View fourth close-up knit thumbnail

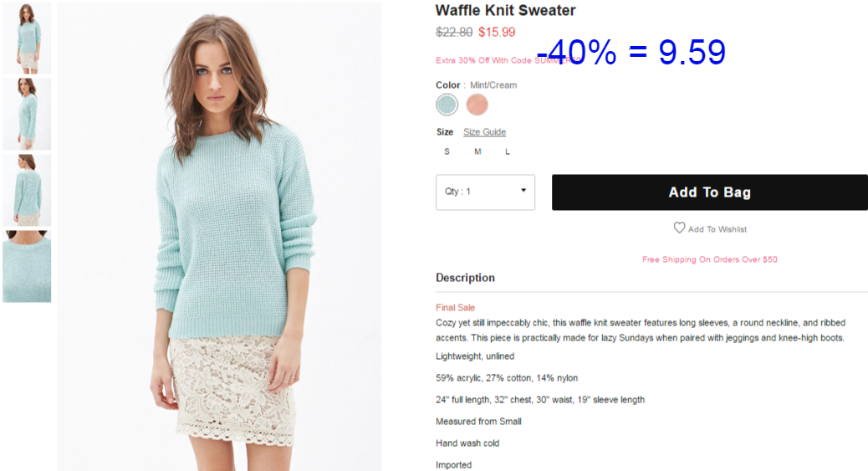[x=27, y=267]
